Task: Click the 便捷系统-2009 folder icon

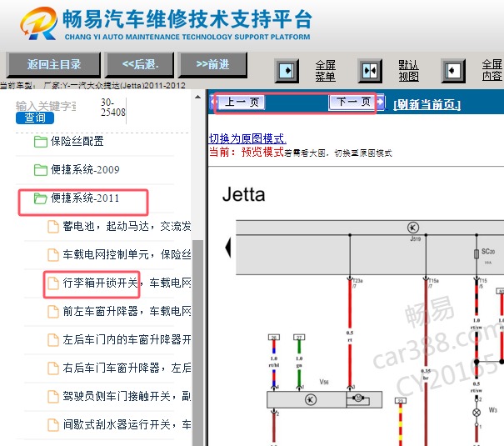Action: [41, 170]
